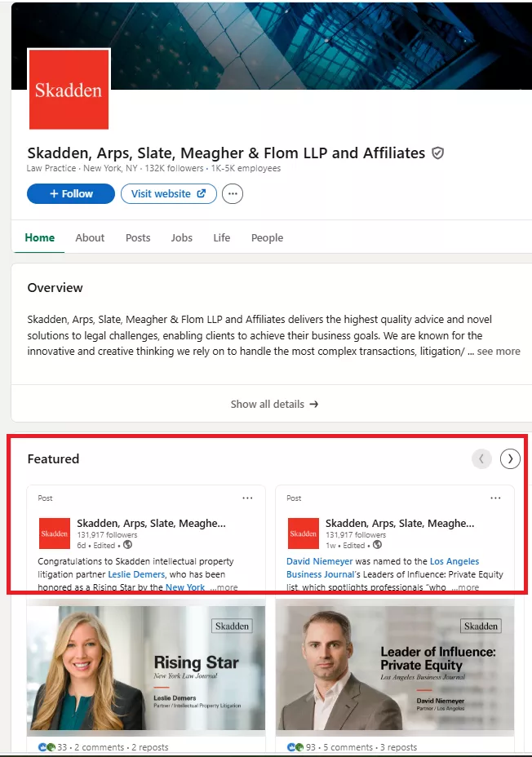
Task: Click globe visibility icon on 1w post
Action: pos(378,545)
